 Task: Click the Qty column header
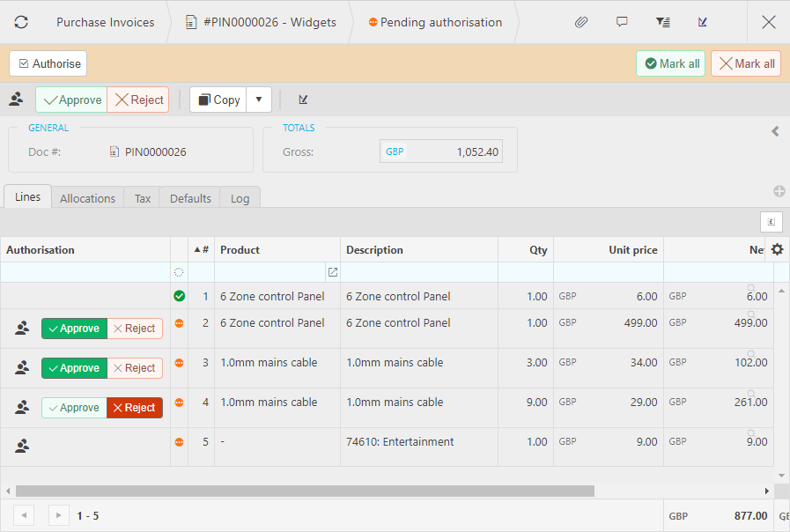coord(526,250)
